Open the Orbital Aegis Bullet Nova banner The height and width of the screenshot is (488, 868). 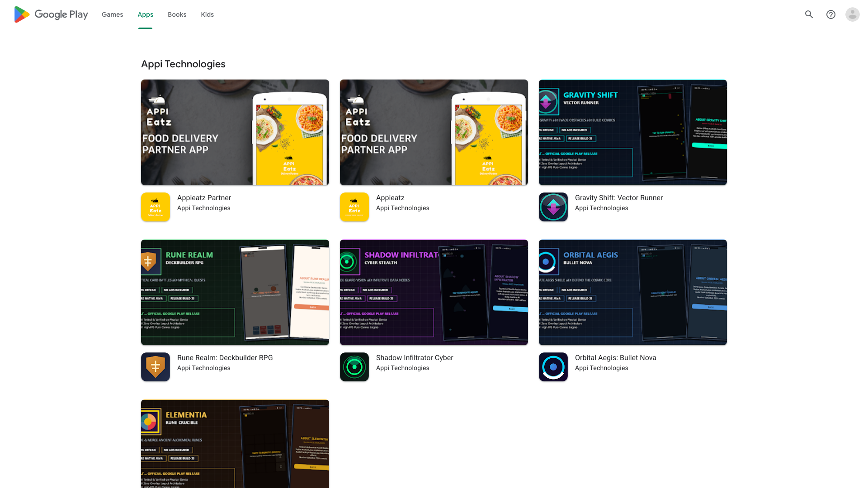point(633,292)
